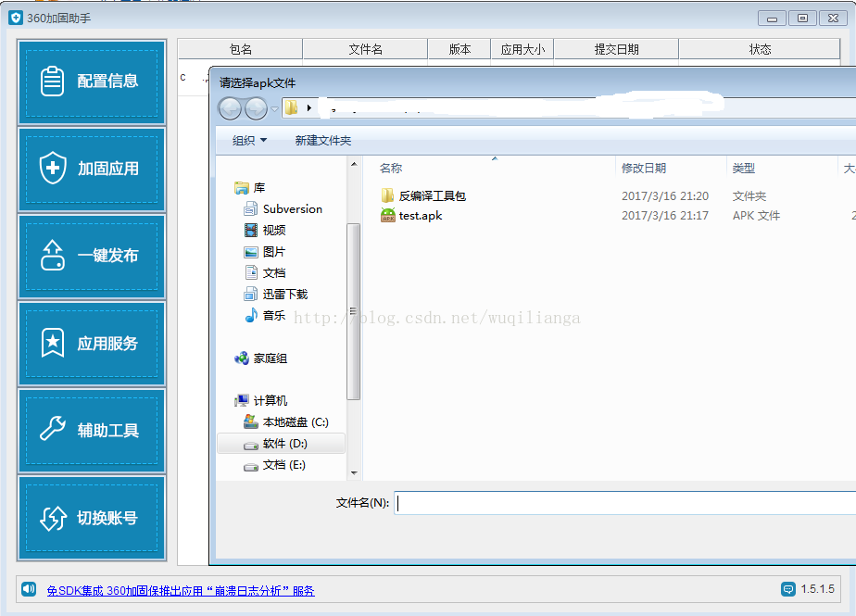The height and width of the screenshot is (616, 856).
Task: Click the wrench icon beside 辅助工具
Action: (53, 429)
